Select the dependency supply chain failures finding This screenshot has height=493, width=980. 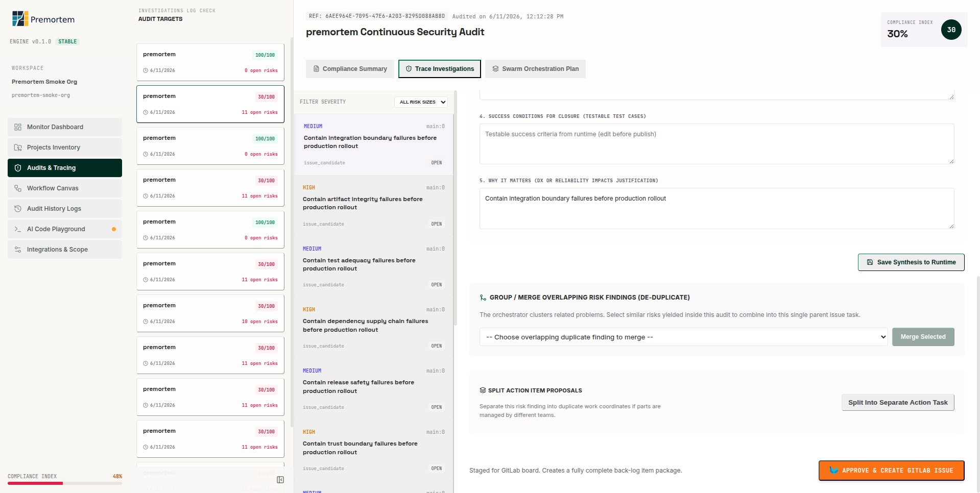pos(374,328)
